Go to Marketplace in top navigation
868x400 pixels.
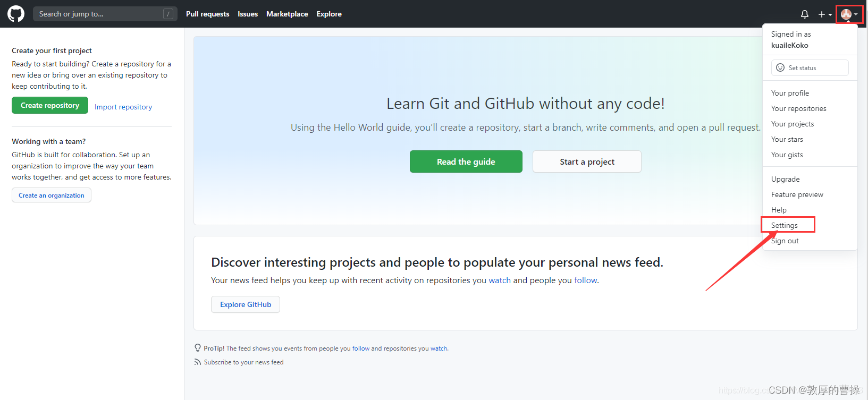287,14
